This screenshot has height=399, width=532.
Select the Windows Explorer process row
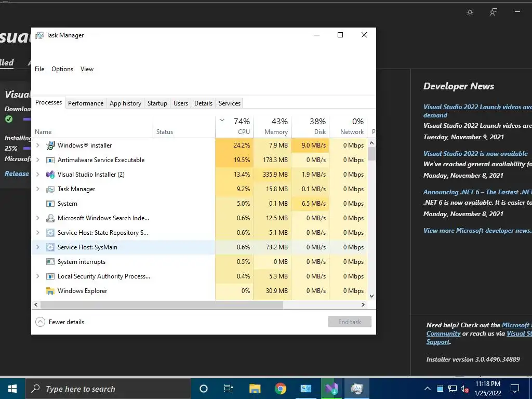[199, 291]
